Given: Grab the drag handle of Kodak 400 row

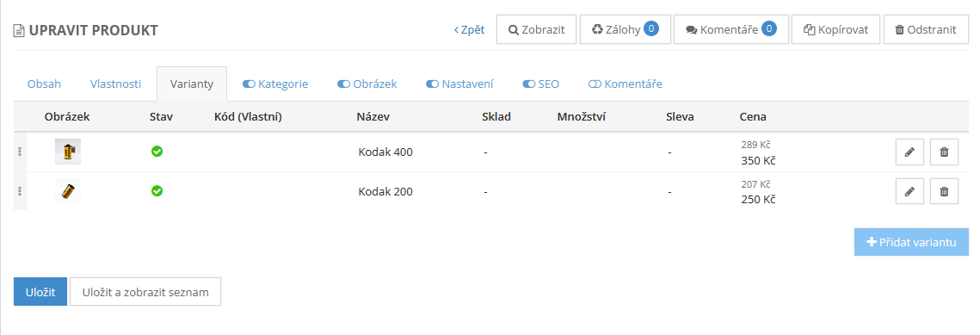Looking at the screenshot, I should [20, 152].
